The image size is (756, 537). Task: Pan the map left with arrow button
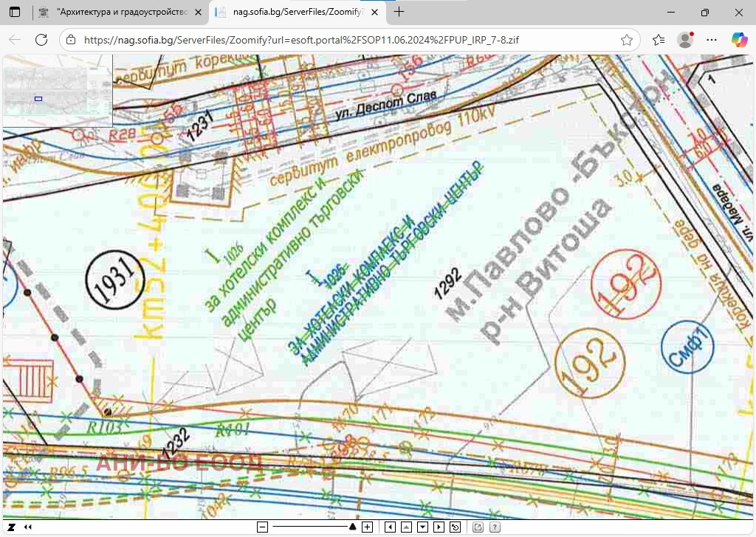click(x=388, y=527)
